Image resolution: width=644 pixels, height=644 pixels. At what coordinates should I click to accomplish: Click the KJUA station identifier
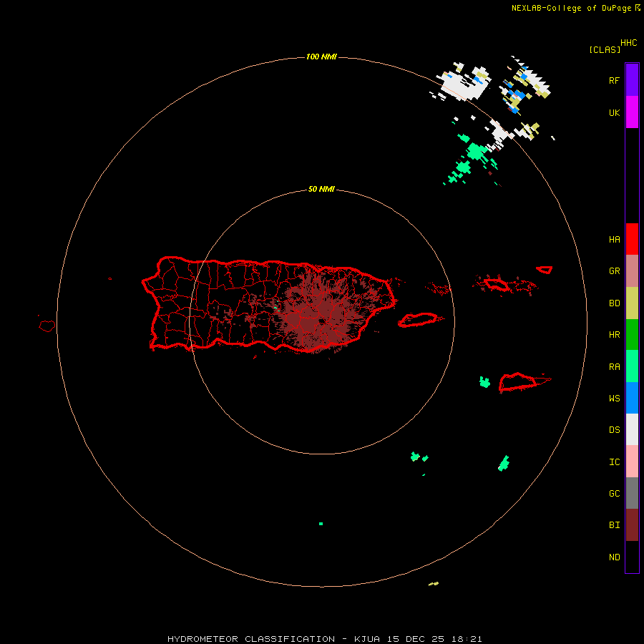367,639
